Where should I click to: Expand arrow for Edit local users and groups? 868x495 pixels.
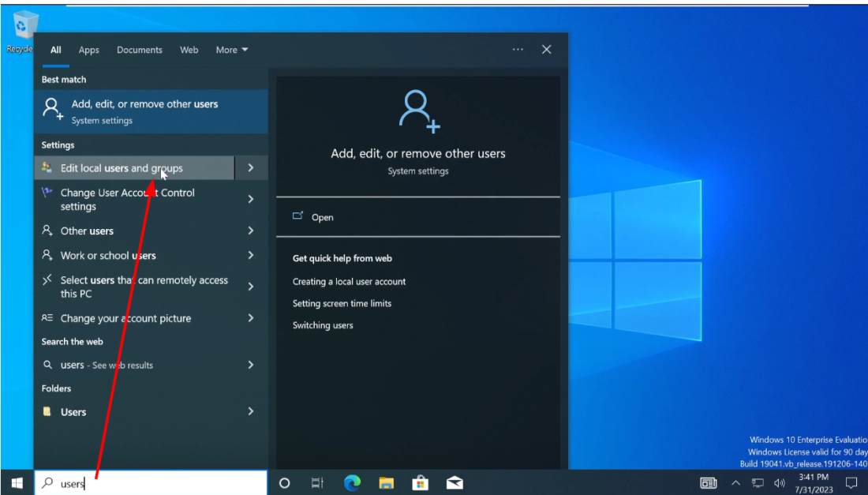point(251,168)
